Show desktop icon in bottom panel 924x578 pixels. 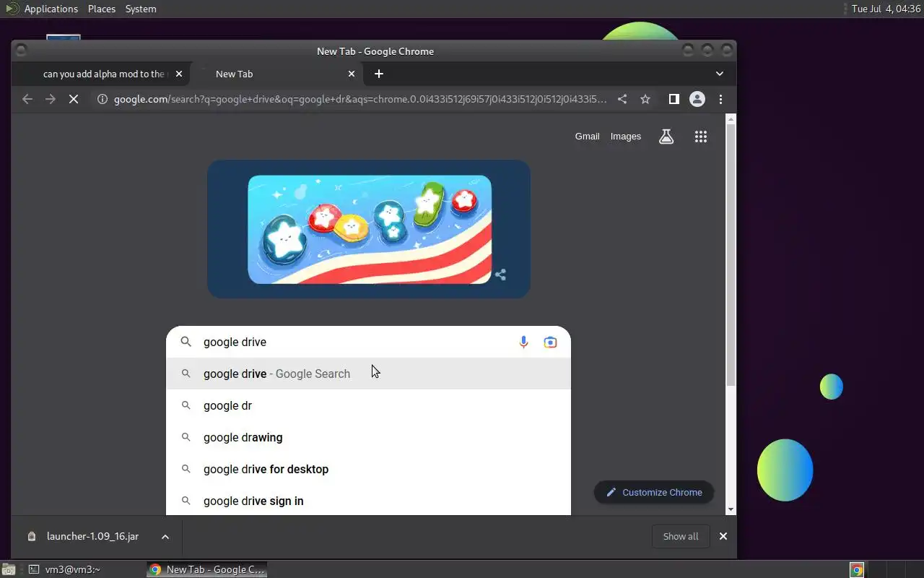click(7, 570)
